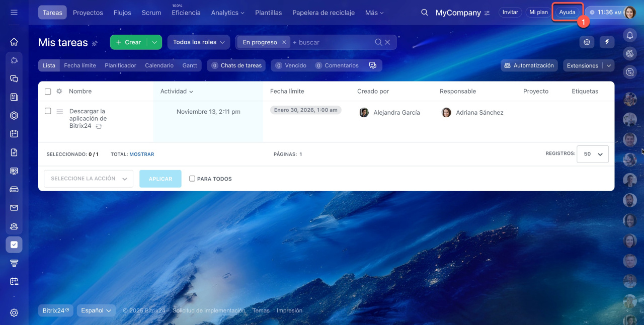Select checkbox for Descargar la aplicación task
The height and width of the screenshot is (325, 644).
coord(48,111)
